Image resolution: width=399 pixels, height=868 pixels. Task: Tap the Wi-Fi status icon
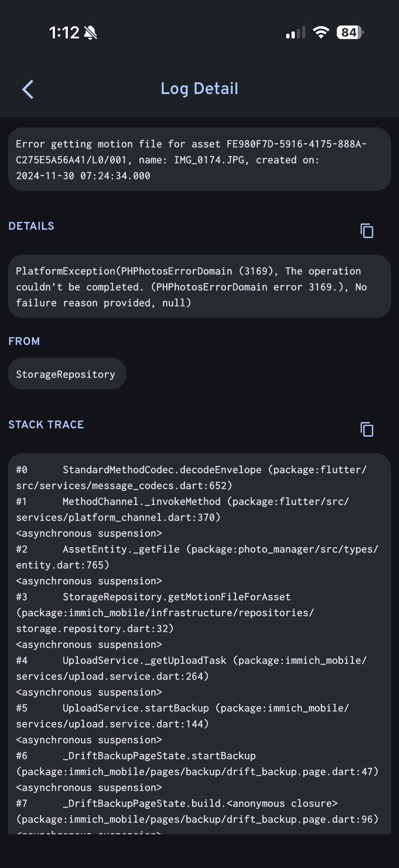pyautogui.click(x=321, y=32)
